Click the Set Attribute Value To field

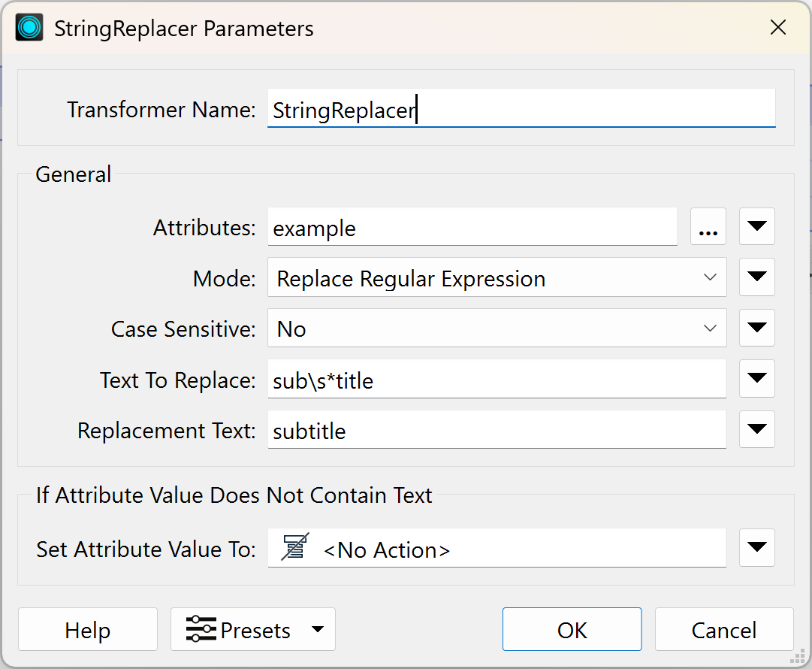pyautogui.click(x=497, y=548)
